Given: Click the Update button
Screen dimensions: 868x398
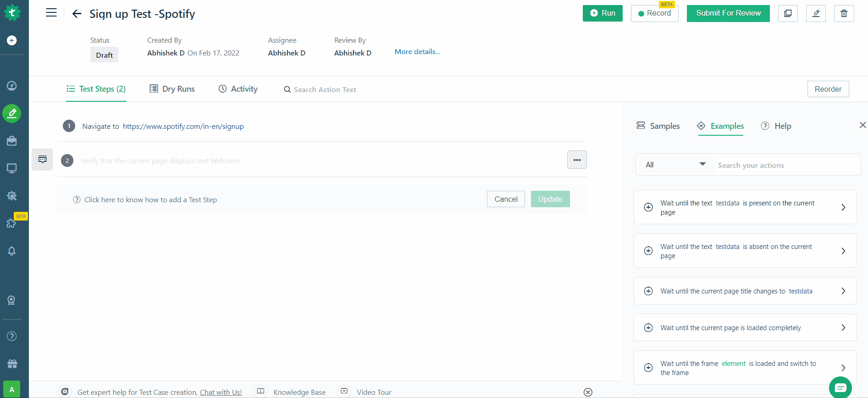Looking at the screenshot, I should (550, 199).
